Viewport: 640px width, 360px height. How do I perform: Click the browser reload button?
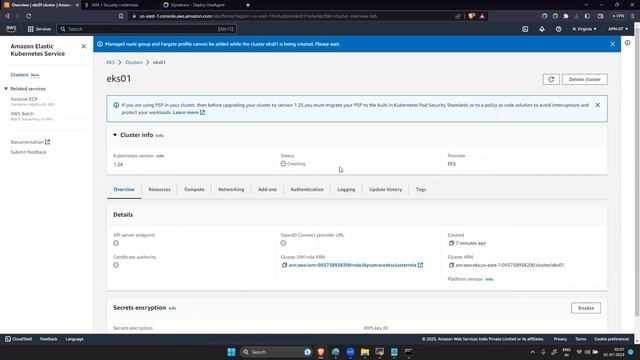pyautogui.click(x=29, y=16)
